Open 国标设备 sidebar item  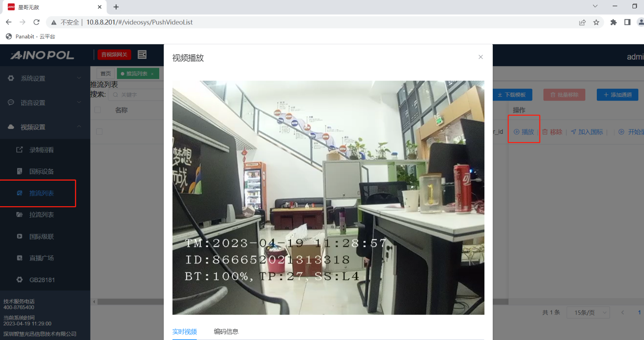click(x=41, y=171)
